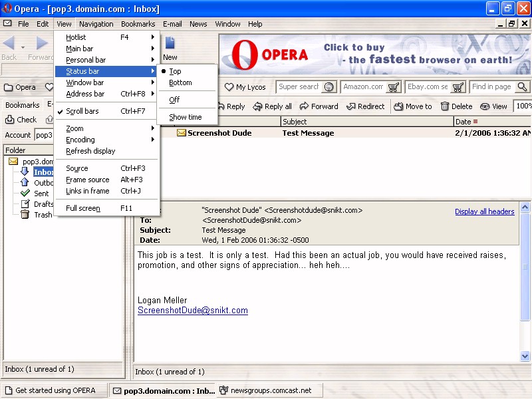Expand the Zoom submenu

coord(74,128)
